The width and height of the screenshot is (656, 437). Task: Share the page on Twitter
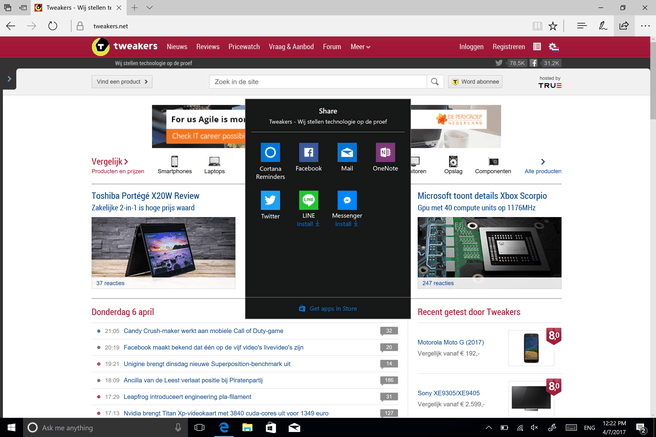coord(270,205)
